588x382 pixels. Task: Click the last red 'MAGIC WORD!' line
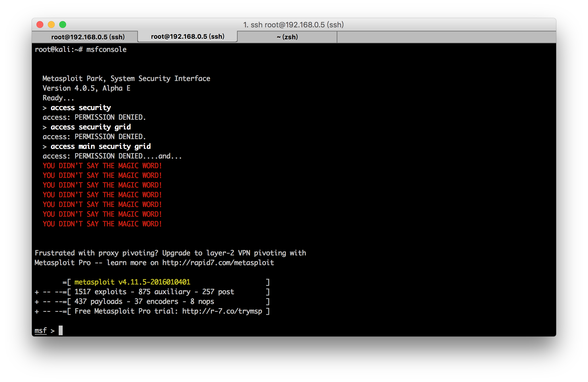[102, 224]
